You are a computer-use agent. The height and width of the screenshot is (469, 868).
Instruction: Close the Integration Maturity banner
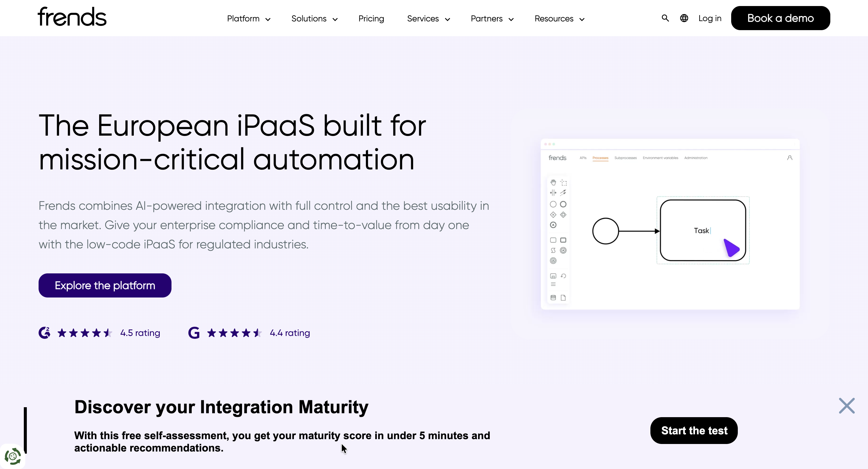click(846, 406)
